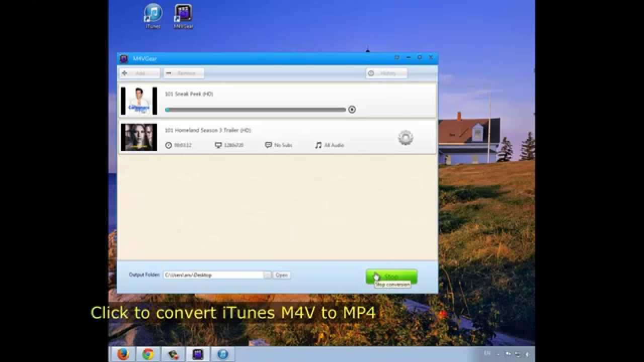Image resolution: width=644 pixels, height=362 pixels.
Task: Click Open next to Output Folder
Action: click(282, 275)
